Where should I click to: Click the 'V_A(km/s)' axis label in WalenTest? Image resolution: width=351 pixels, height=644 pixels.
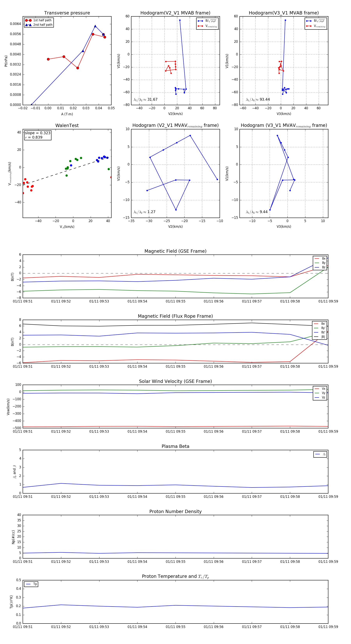[x=67, y=227]
